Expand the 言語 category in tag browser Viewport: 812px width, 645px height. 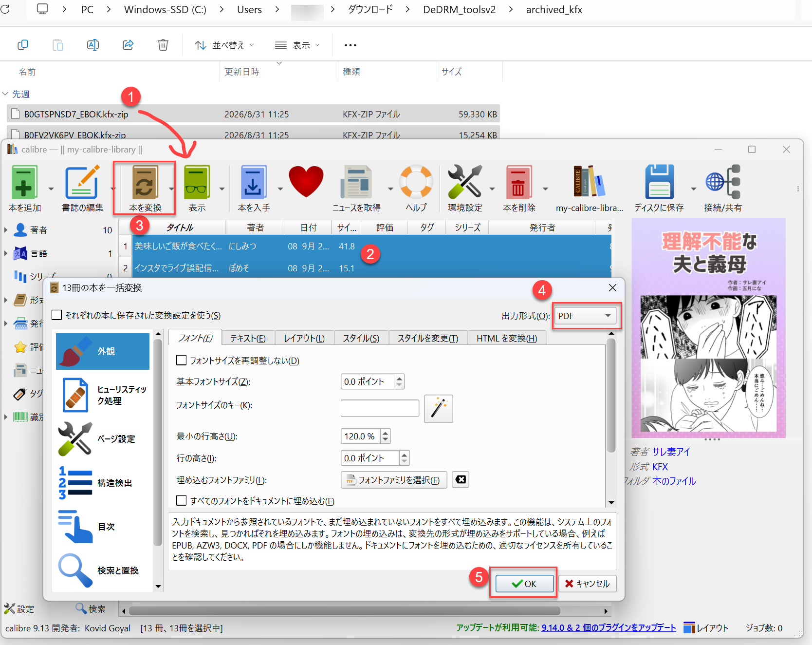6,253
